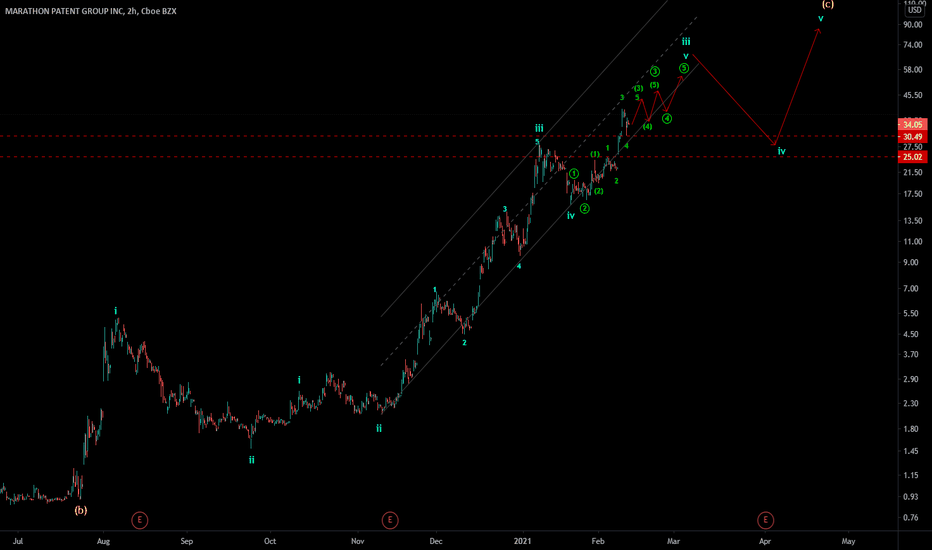Click the green (2) wave label
This screenshot has height=550, width=932.
(x=599, y=191)
